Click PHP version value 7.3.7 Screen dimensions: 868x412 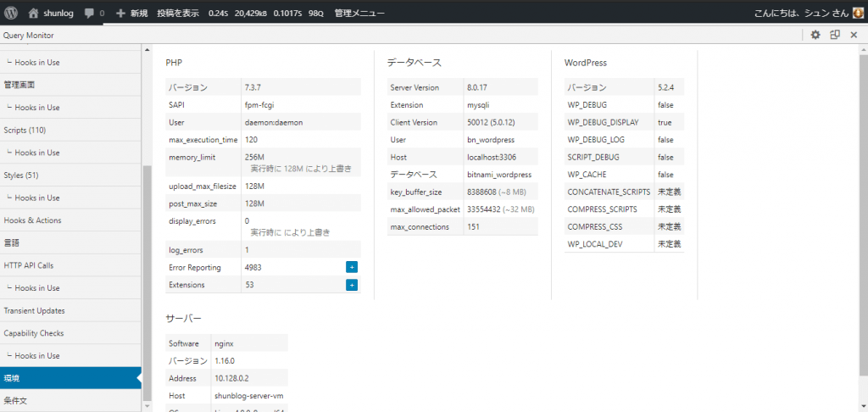coord(253,87)
